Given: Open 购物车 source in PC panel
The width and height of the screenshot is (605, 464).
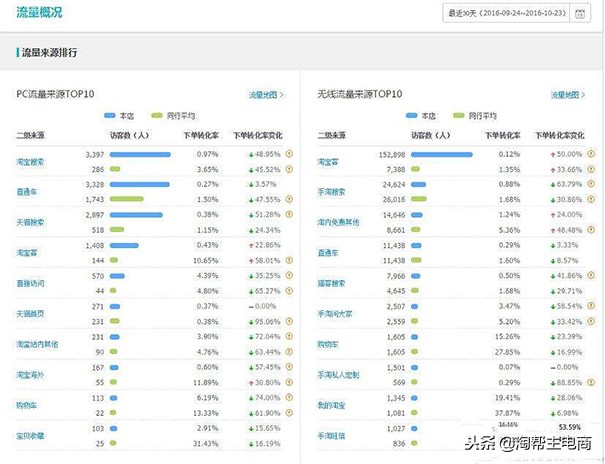Looking at the screenshot, I should [27, 405].
